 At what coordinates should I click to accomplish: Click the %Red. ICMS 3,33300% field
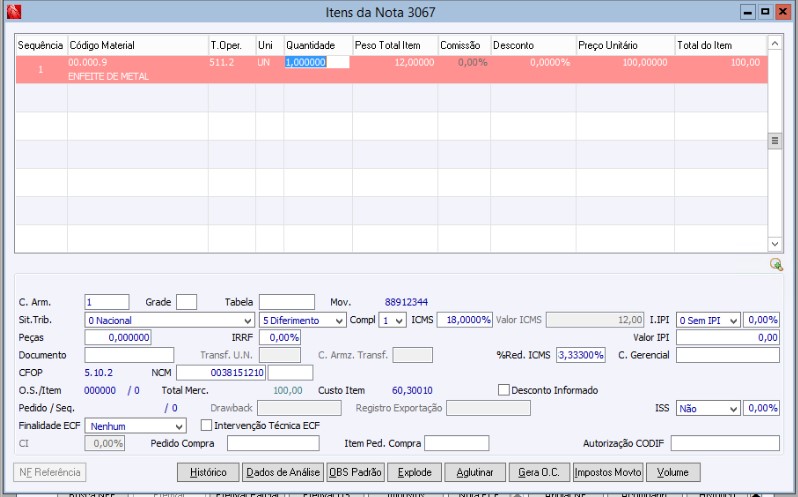[581, 355]
